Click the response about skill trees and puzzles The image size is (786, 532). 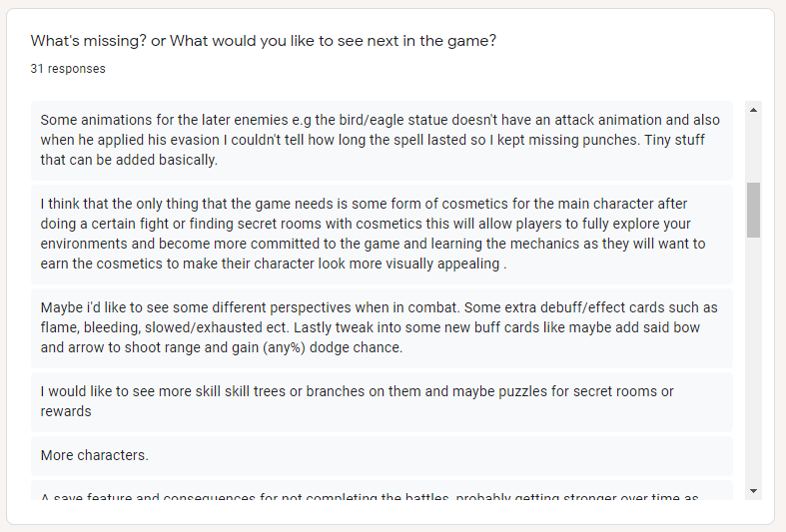382,402
